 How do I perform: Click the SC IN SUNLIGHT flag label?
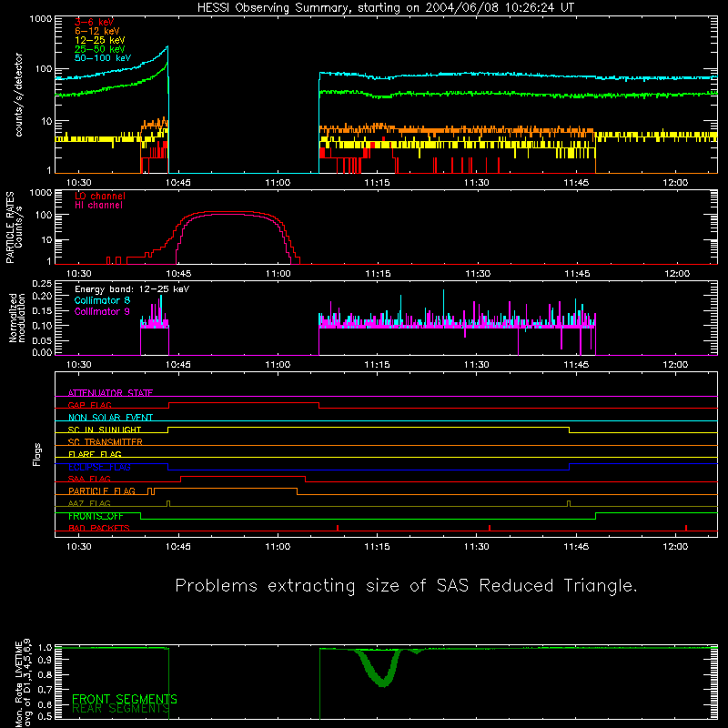[x=105, y=430]
